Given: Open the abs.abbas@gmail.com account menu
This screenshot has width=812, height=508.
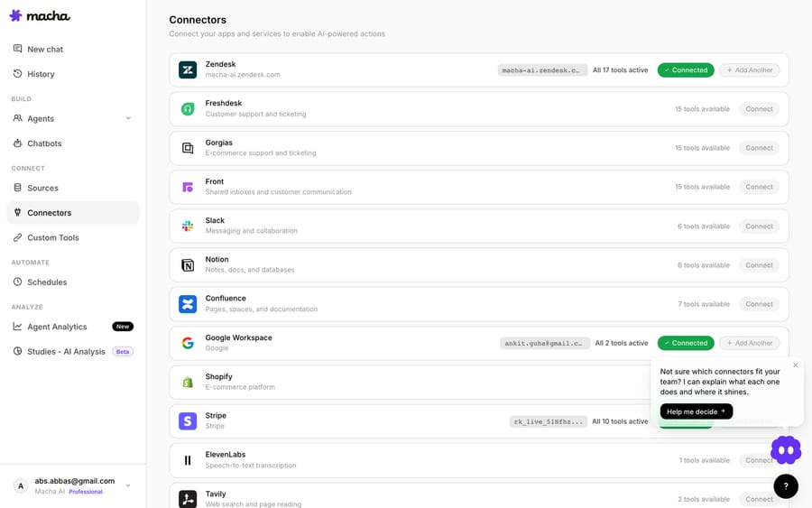Looking at the screenshot, I should (73, 485).
